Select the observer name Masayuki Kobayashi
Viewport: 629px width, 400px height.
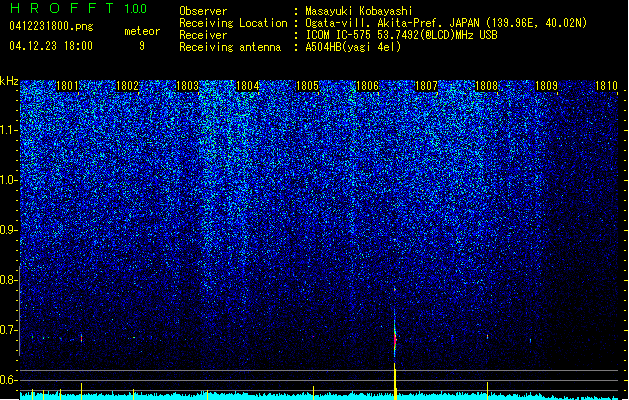pos(359,11)
